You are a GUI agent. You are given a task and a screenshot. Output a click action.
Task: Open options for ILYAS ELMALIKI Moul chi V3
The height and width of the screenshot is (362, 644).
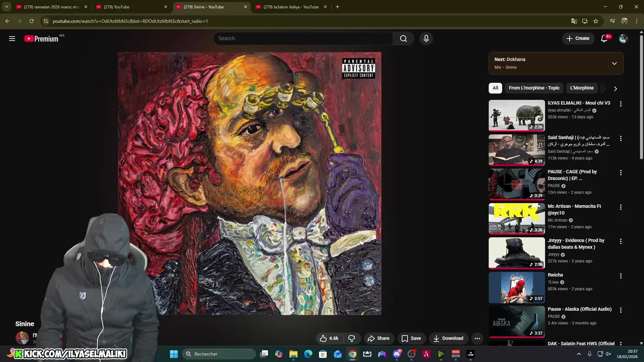coord(620,104)
